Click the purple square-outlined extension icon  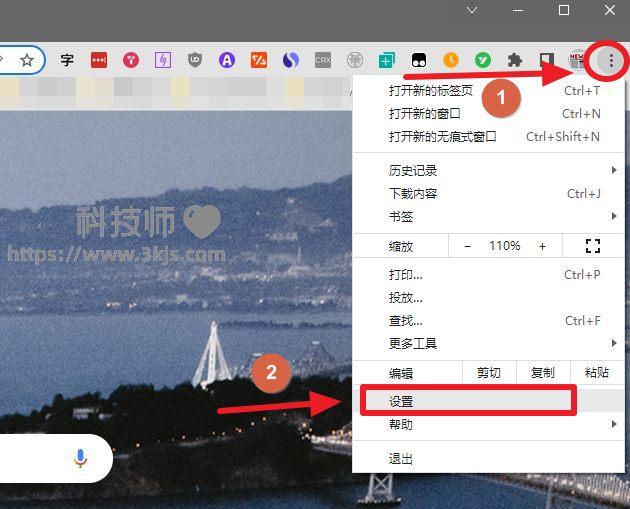coord(163,60)
